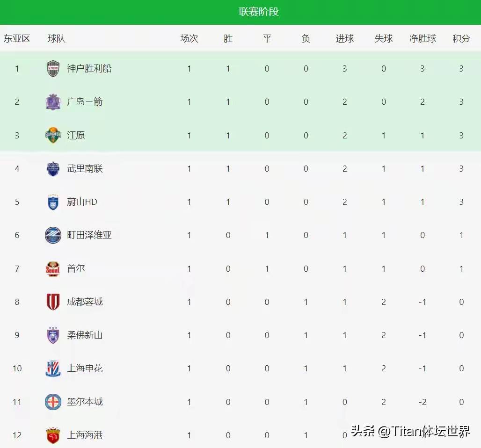Image resolution: width=481 pixels, height=448 pixels.
Task: Click the Buriram United team crest
Action: coord(53,169)
